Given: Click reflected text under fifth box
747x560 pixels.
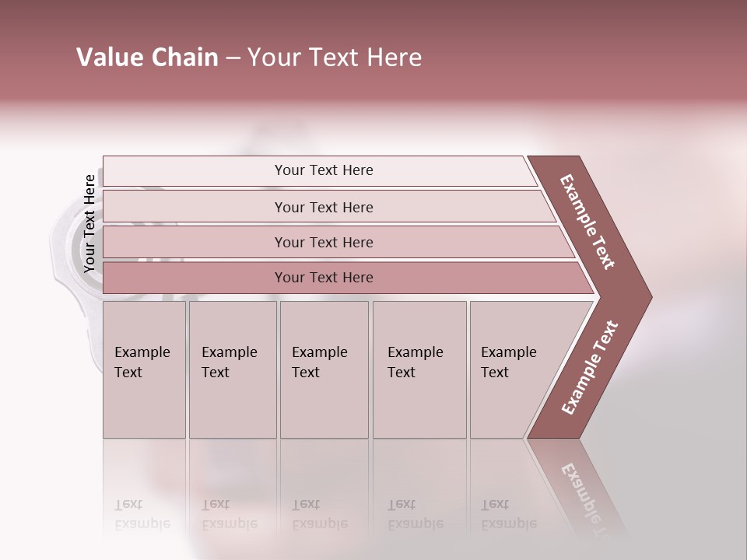Looking at the screenshot, I should 509,515.
